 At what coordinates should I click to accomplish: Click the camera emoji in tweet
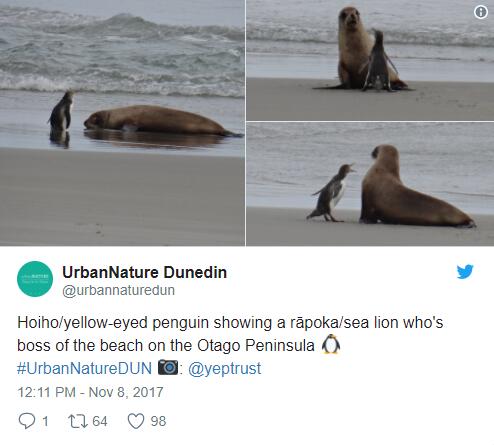(x=168, y=367)
